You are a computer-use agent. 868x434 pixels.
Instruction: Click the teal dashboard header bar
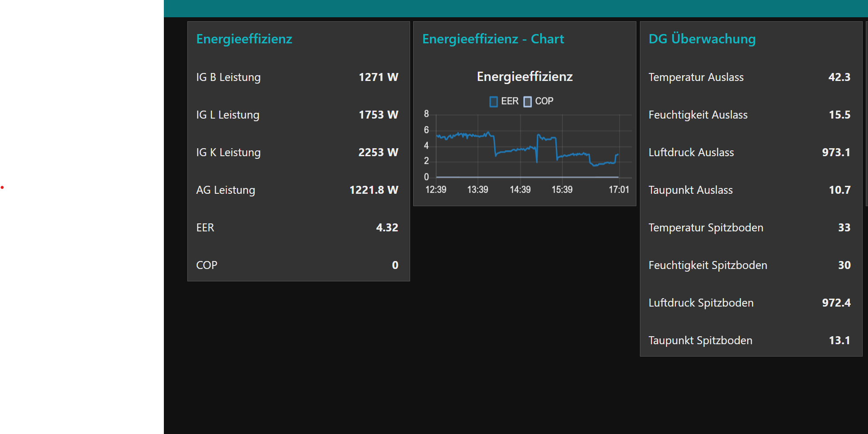514,8
